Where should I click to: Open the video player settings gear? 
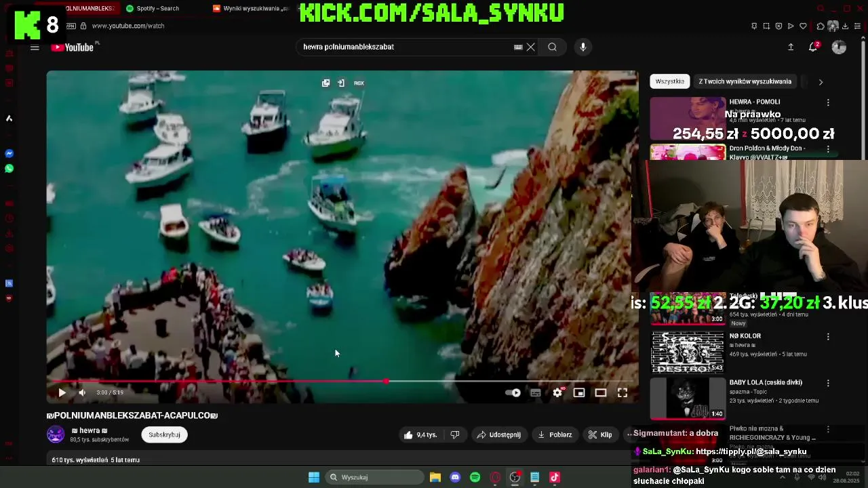coord(557,392)
